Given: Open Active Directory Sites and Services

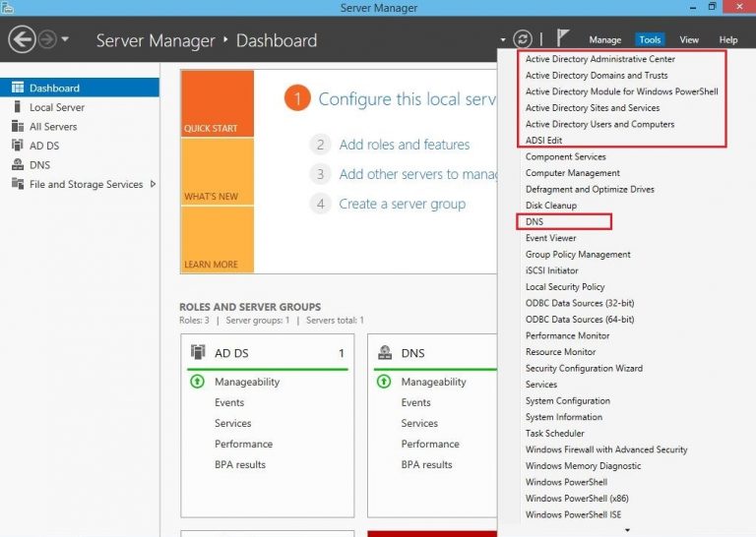Looking at the screenshot, I should point(592,108).
